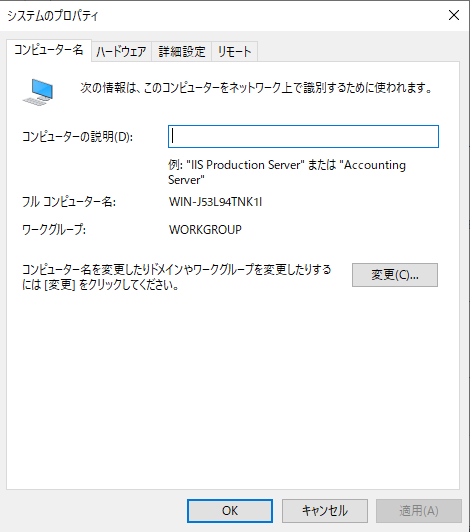Confirm with the OK button
The image size is (470, 532).
click(230, 511)
